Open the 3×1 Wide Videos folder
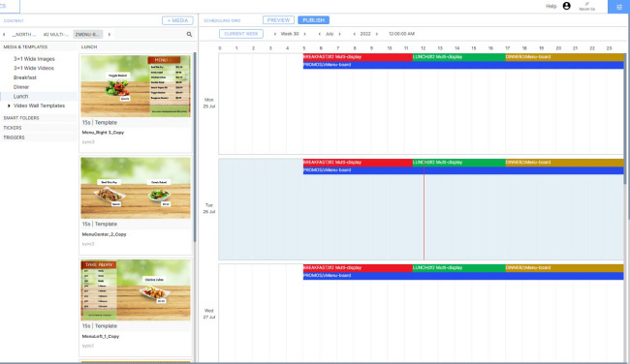 (34, 68)
